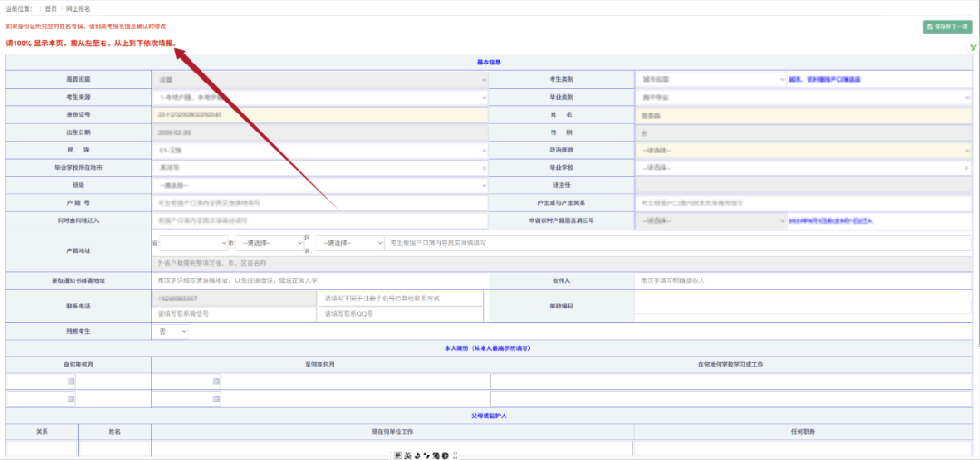Screen dimensions: 980x460
Task: Open the city dropdown in 户籍地址
Action: [269, 243]
